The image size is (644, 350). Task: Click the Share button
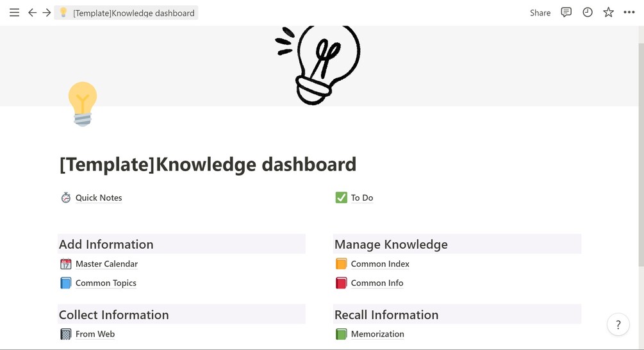pyautogui.click(x=540, y=13)
